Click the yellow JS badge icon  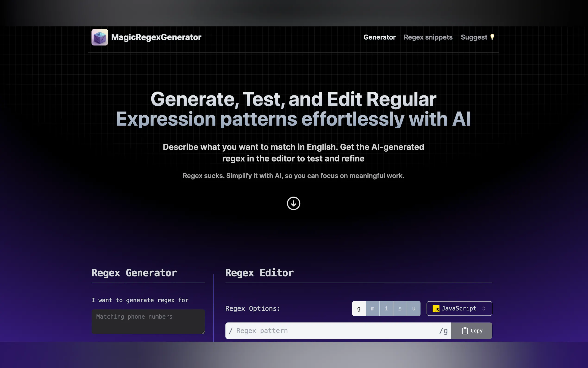point(436,309)
